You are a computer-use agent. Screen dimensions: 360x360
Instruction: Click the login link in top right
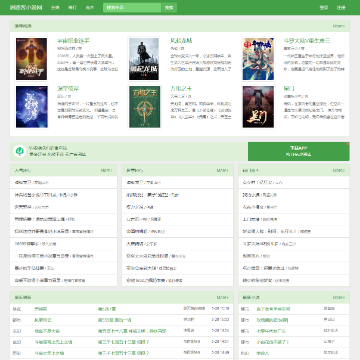coord(324,7)
